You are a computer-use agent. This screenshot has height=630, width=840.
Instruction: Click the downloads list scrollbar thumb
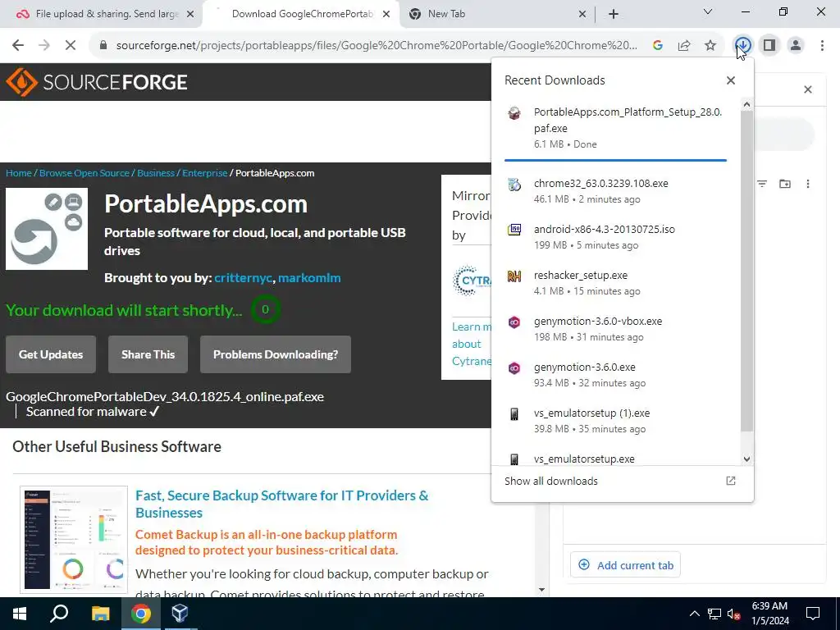[746, 271]
